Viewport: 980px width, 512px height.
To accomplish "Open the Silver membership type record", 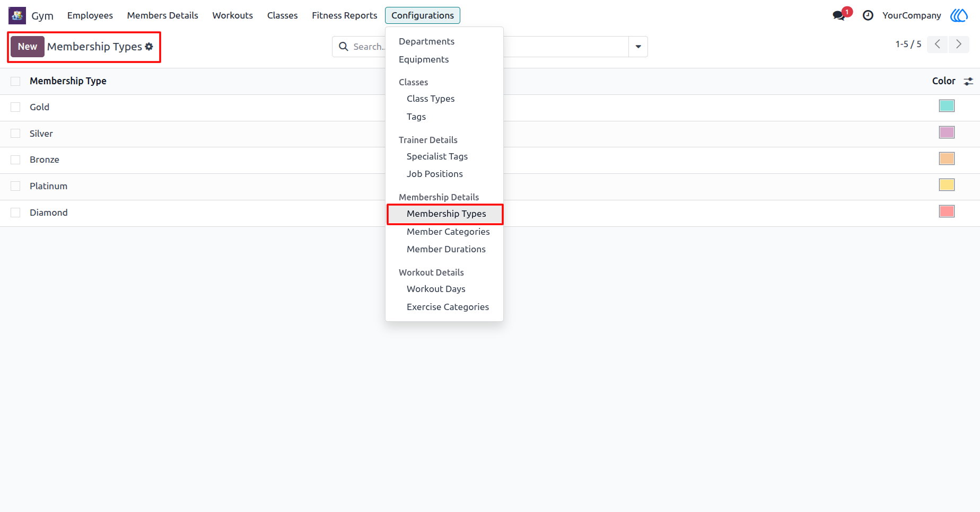I will click(x=41, y=134).
